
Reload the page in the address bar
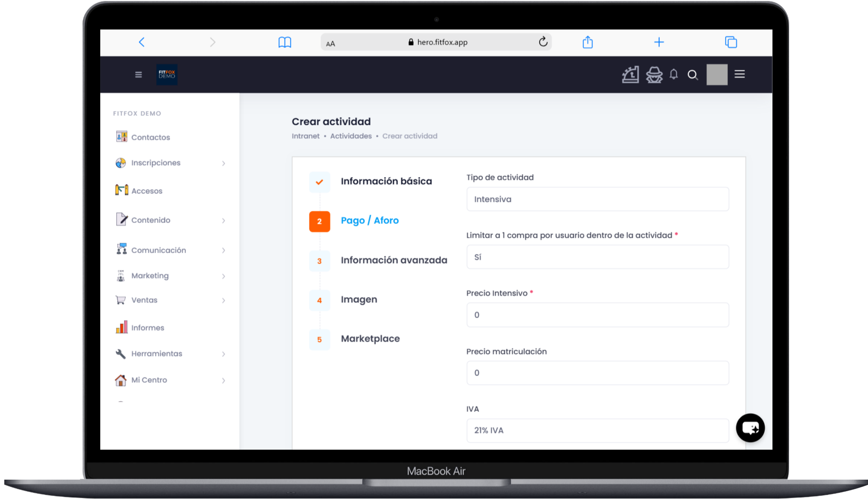tap(543, 42)
